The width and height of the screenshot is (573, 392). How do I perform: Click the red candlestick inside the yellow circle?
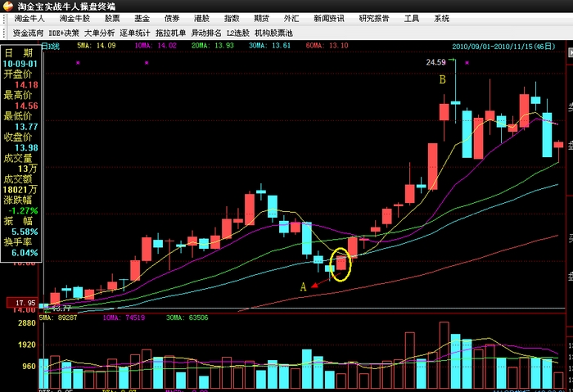[x=341, y=263]
